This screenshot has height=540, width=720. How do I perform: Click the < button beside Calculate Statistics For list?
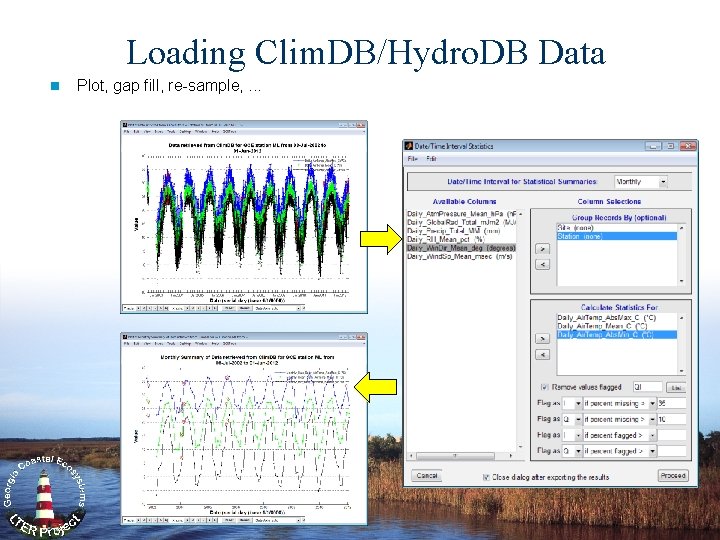point(543,354)
